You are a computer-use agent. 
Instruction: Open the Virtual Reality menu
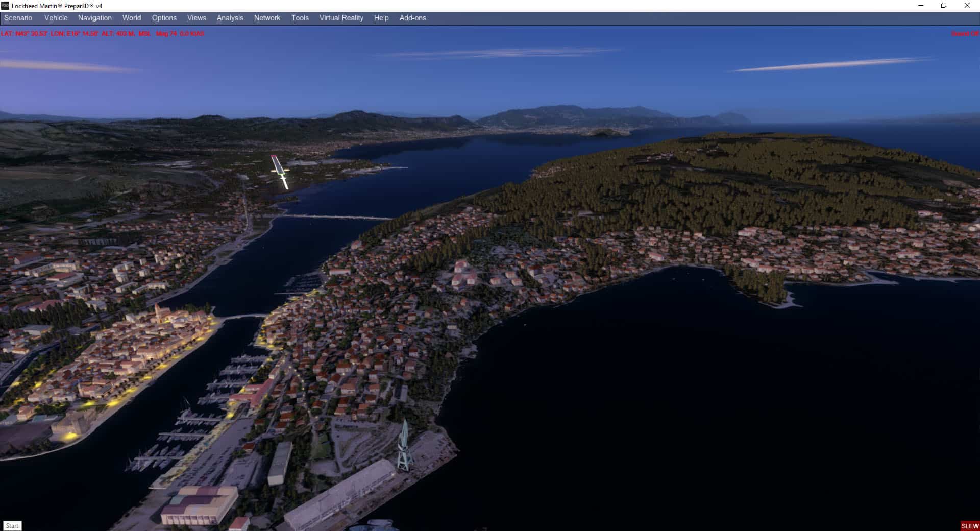341,18
